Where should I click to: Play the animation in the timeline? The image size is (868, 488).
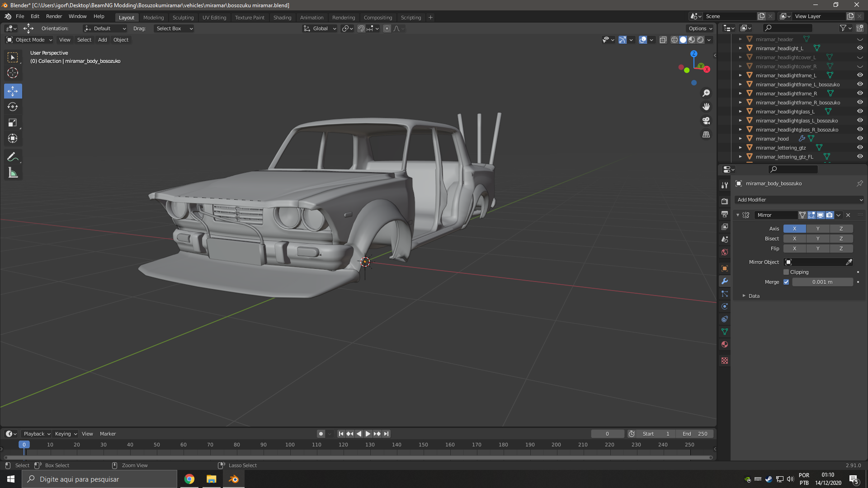pyautogui.click(x=368, y=434)
